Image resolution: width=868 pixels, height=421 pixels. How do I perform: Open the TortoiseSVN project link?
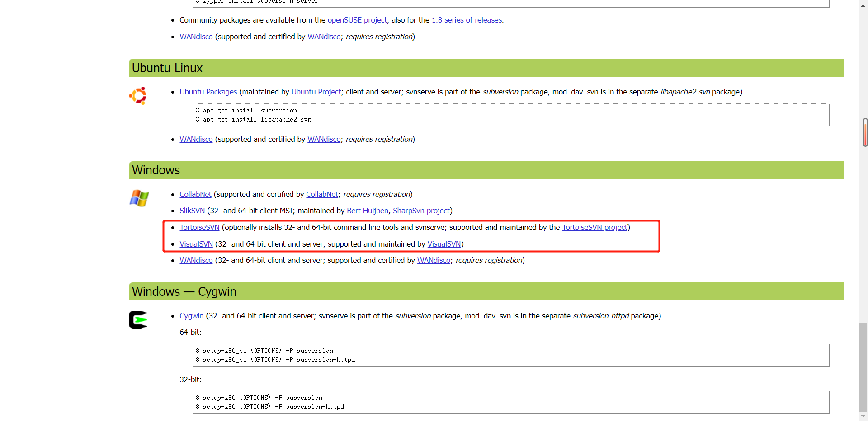pos(594,227)
